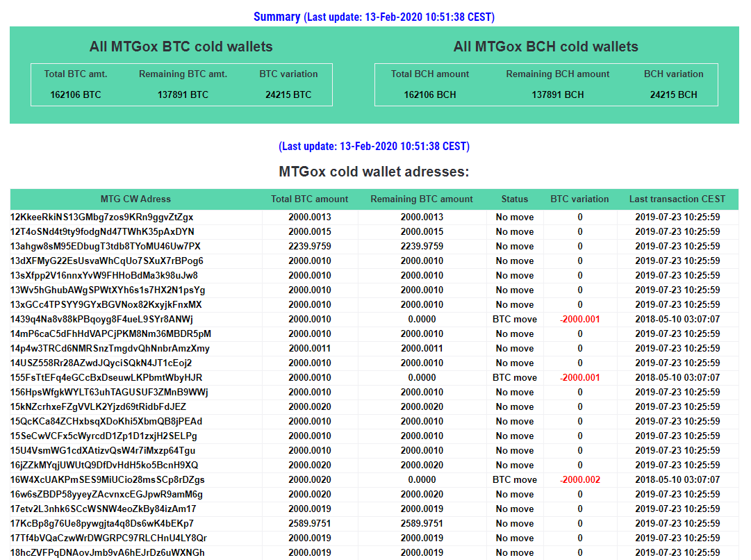Select address 15U4VsmWG1cdXAtizvQsW4r7iMxzp64Tgu

103,451
